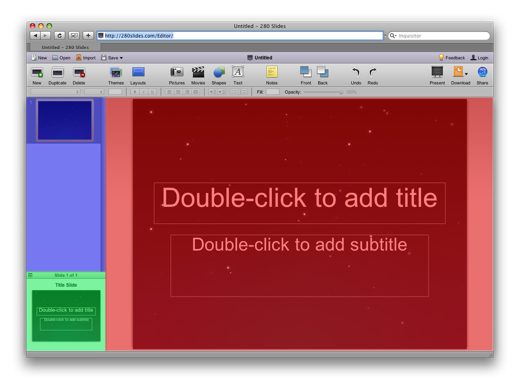This screenshot has height=391, width=520.
Task: Open the Notes sticky icon
Action: [x=272, y=72]
